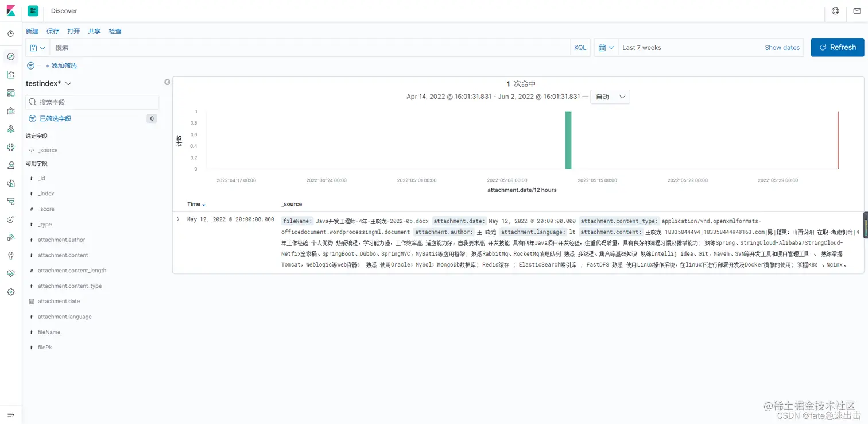Click the Show dates link
Viewport: 868px width, 424px height.
[x=782, y=48]
